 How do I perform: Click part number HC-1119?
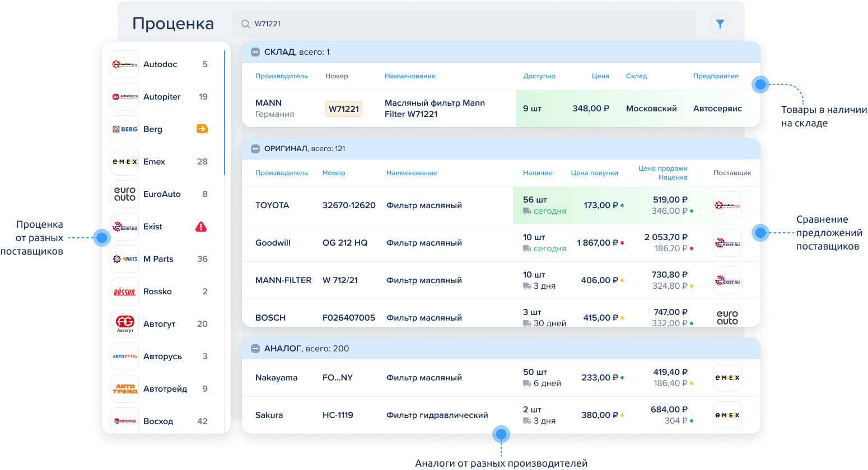click(x=338, y=415)
